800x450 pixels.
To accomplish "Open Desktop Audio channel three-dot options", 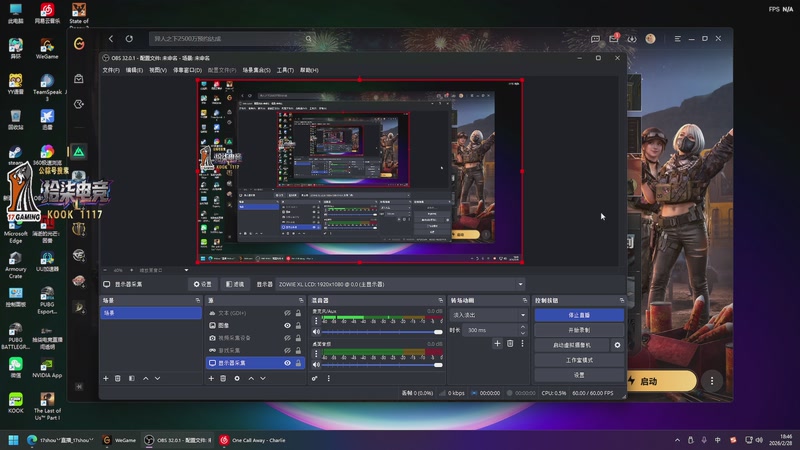I will pyautogui.click(x=316, y=354).
